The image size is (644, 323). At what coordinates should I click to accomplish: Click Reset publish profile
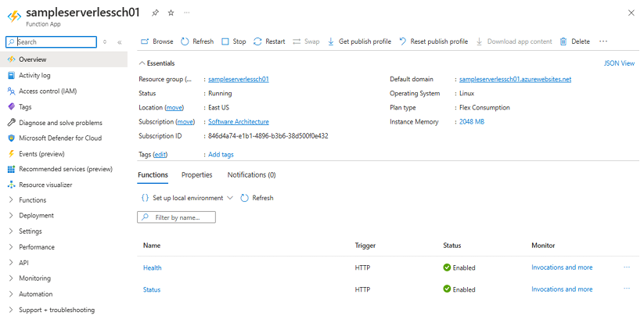434,41
